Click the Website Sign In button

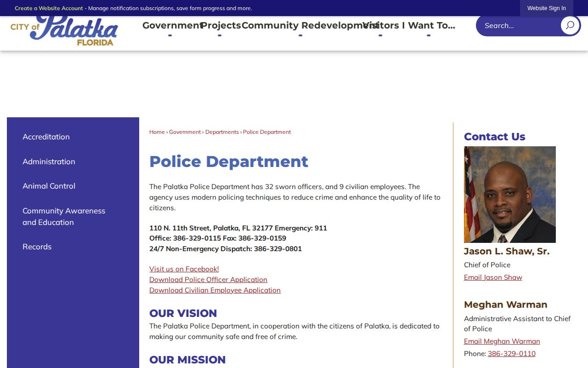coord(547,8)
